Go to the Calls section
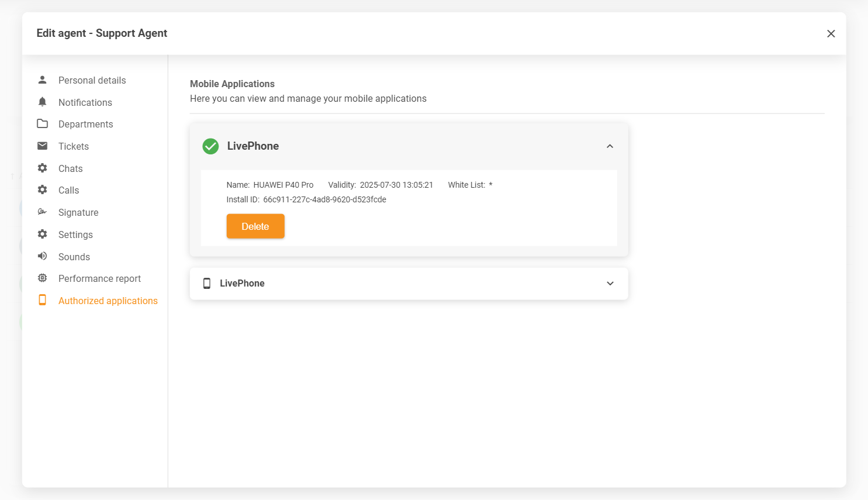 click(x=68, y=190)
